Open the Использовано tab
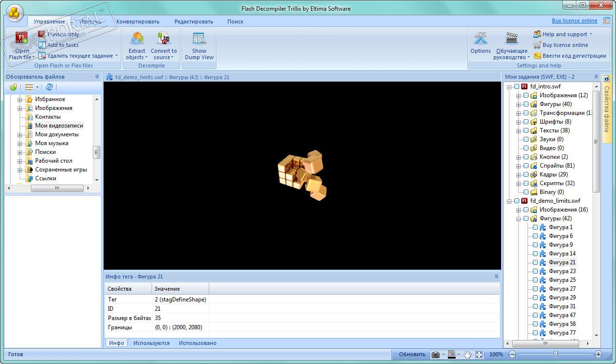 pyautogui.click(x=198, y=343)
